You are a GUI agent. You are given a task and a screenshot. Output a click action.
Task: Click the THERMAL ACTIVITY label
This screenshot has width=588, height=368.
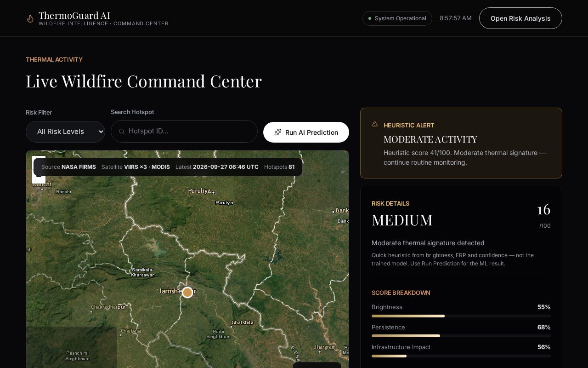(x=54, y=59)
